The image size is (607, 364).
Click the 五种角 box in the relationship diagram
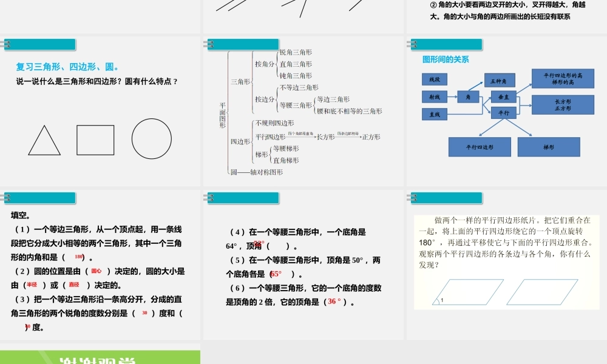click(x=501, y=79)
